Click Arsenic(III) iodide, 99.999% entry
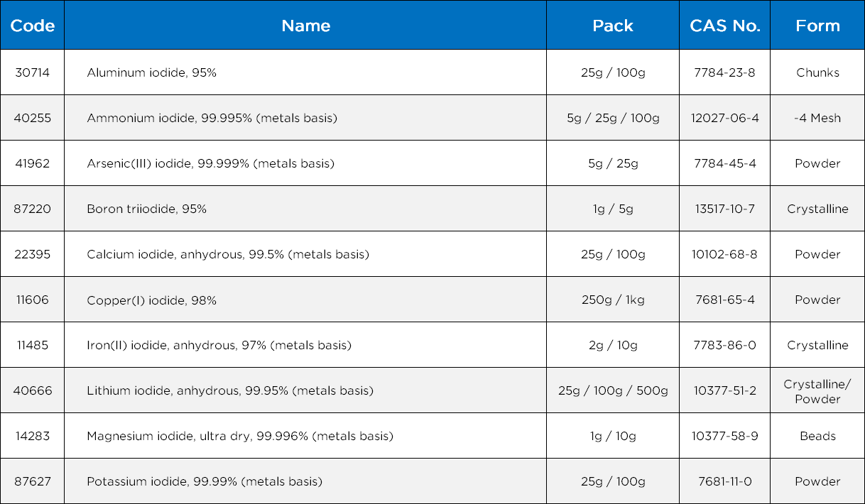Screen dimensions: 865x504 pos(210,163)
